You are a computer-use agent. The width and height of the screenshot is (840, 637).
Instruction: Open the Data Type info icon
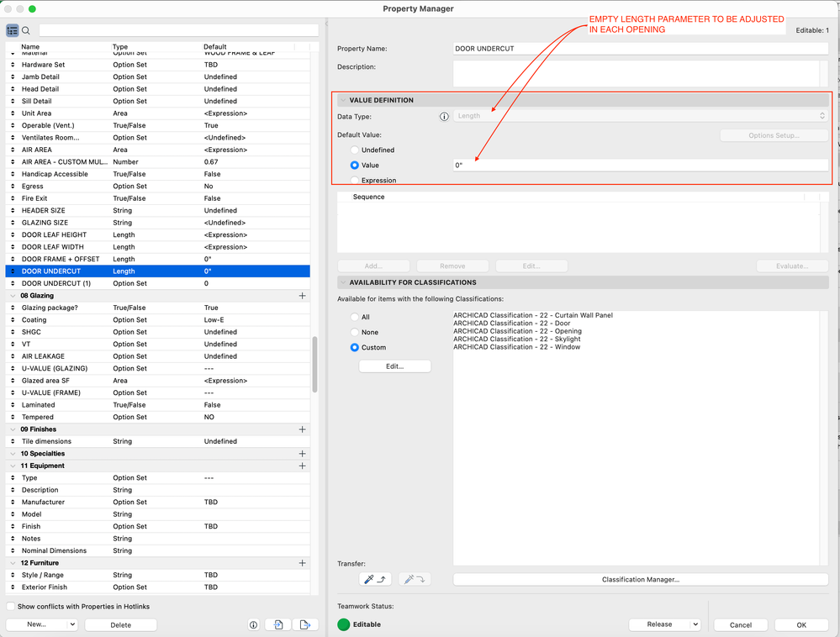444,117
